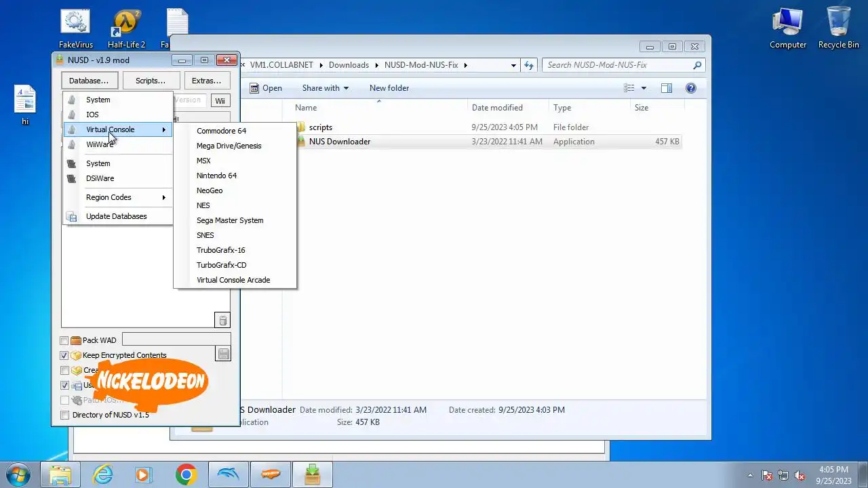Screen dimensions: 868x488
Task: Enable the Pack WAD checkbox
Action: pyautogui.click(x=64, y=340)
